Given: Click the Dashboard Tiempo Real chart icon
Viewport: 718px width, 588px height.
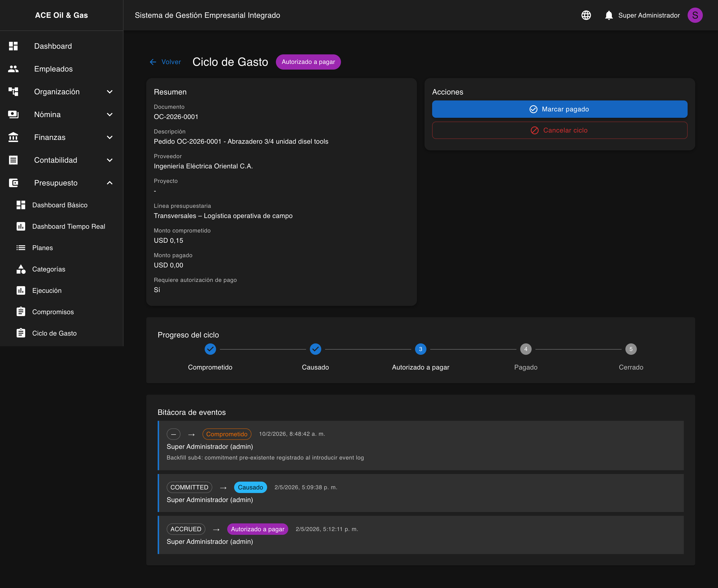Looking at the screenshot, I should coord(21,226).
